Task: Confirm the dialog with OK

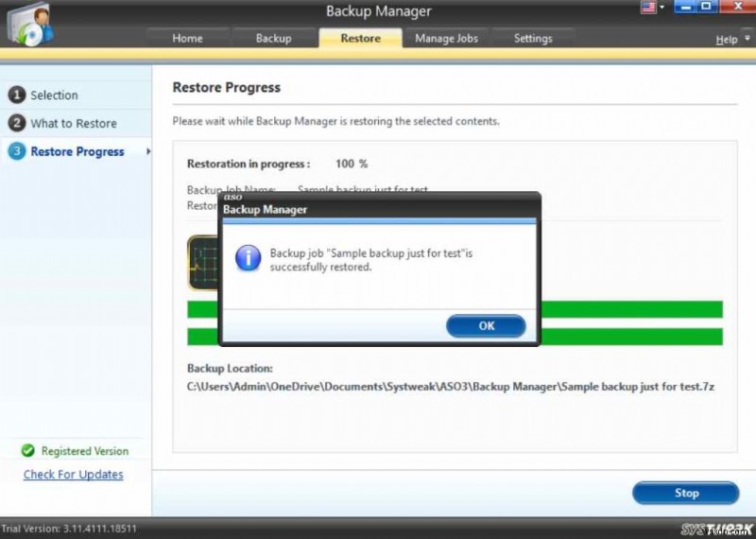Action: [486, 325]
